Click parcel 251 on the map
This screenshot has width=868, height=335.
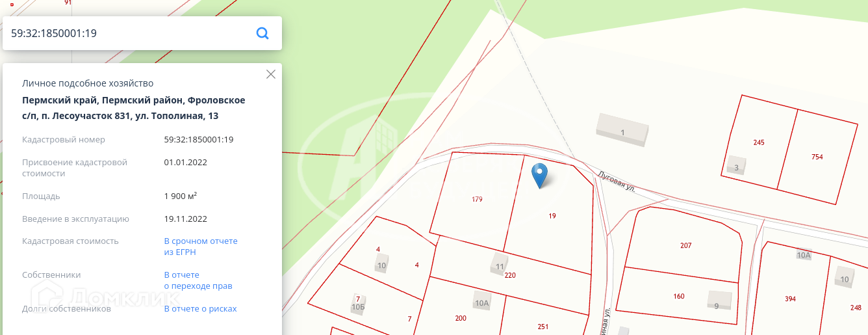pyautogui.click(x=543, y=327)
